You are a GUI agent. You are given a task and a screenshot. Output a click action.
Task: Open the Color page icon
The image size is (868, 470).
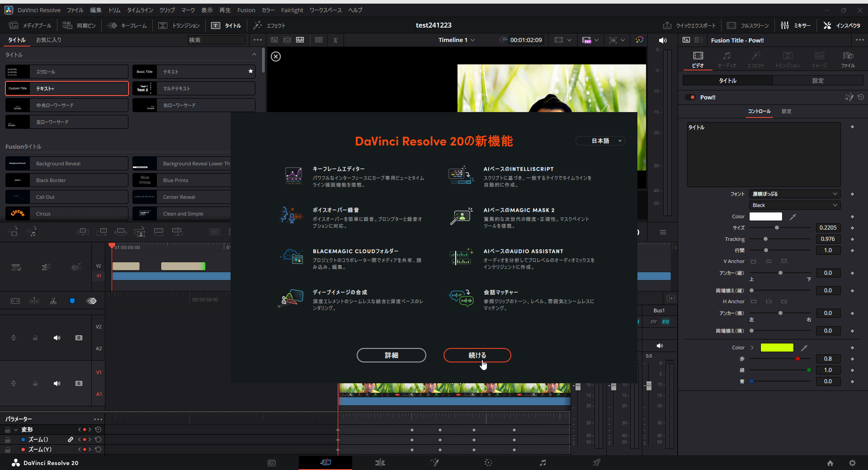tap(489, 462)
